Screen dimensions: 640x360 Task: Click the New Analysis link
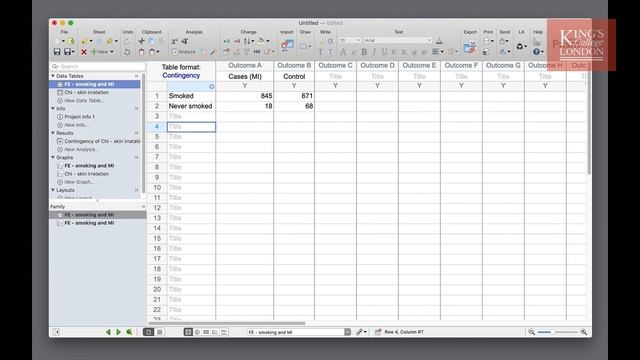(81, 149)
